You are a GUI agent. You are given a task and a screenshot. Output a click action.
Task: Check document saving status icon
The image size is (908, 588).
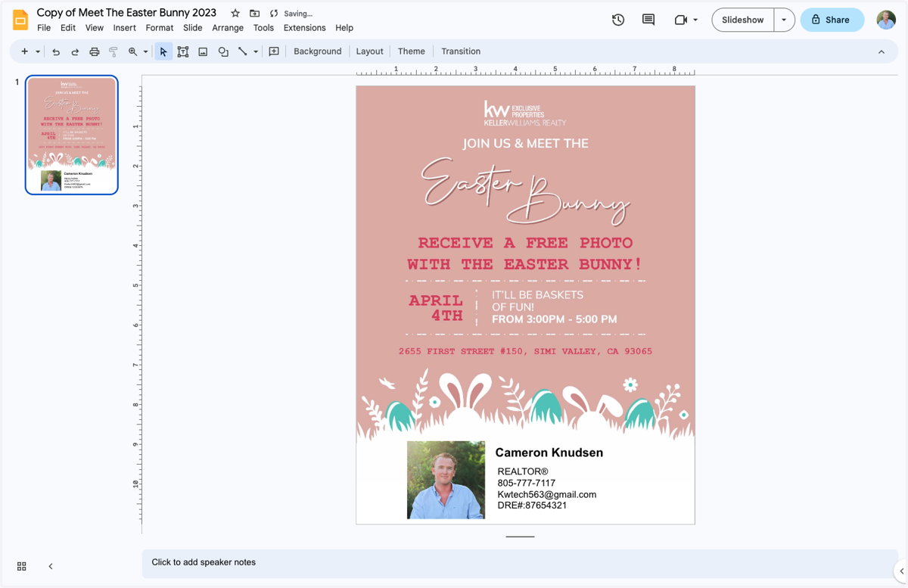[274, 14]
